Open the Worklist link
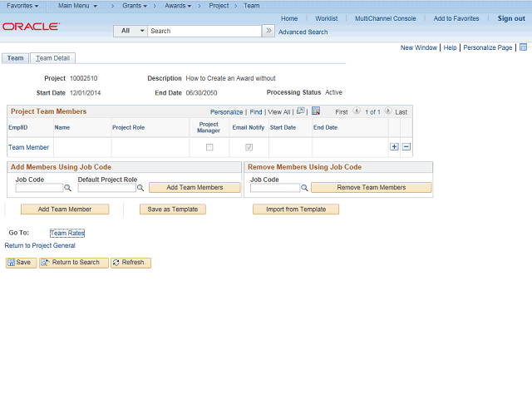The height and width of the screenshot is (399, 532). click(x=327, y=18)
